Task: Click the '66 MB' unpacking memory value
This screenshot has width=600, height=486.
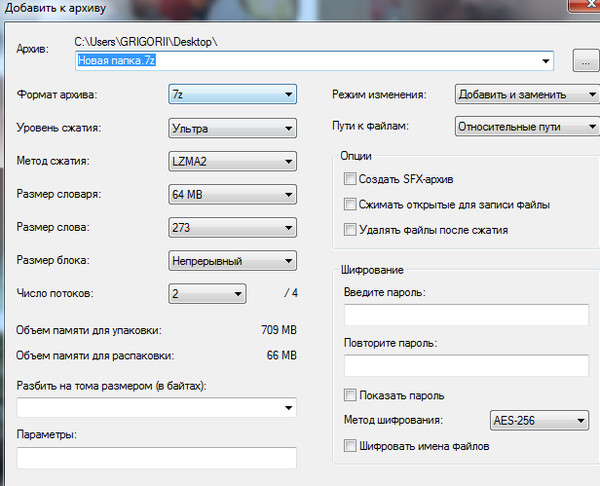Action: pyautogui.click(x=282, y=355)
